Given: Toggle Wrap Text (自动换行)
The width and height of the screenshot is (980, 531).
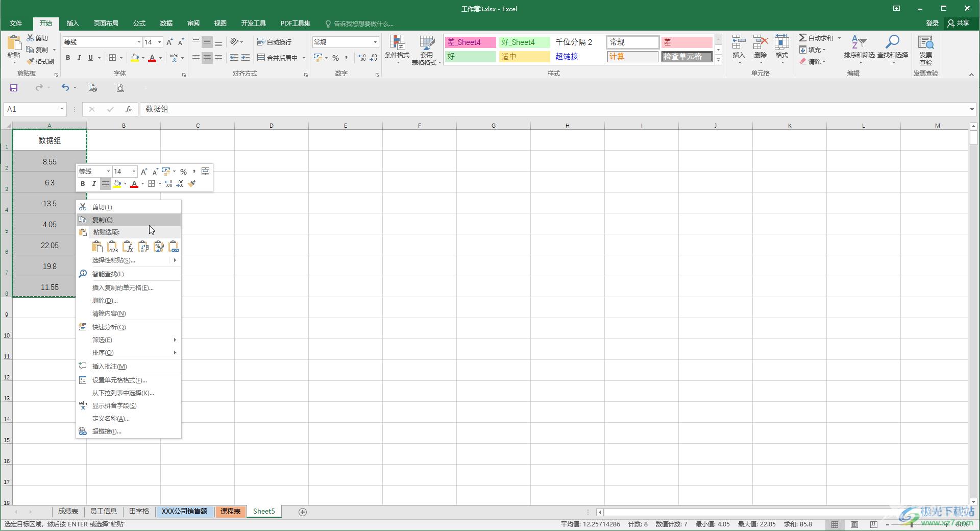Looking at the screenshot, I should (274, 42).
